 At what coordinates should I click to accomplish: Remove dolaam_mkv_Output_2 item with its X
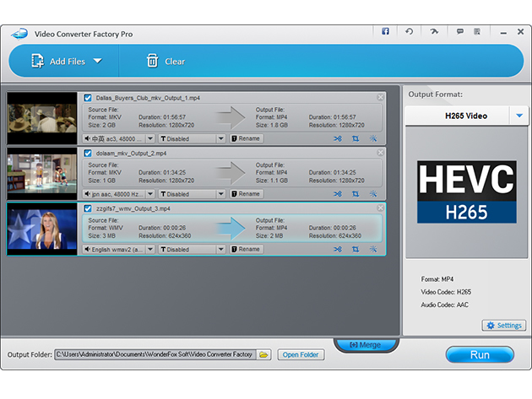tap(380, 153)
